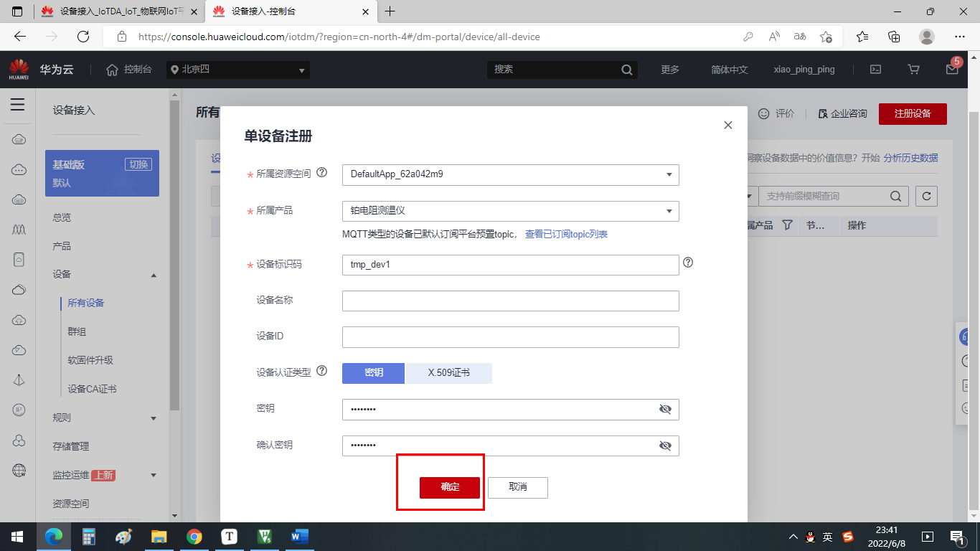Image resolution: width=980 pixels, height=551 pixels.
Task: Open the 所属产品 dropdown showing 铂电阻测温仪
Action: pos(511,211)
